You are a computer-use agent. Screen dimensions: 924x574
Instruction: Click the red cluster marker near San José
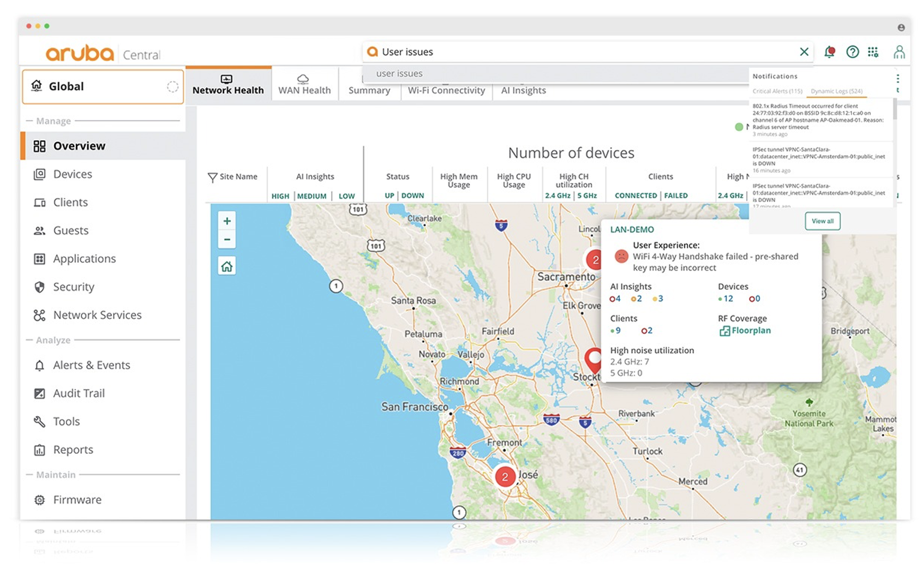505,477
